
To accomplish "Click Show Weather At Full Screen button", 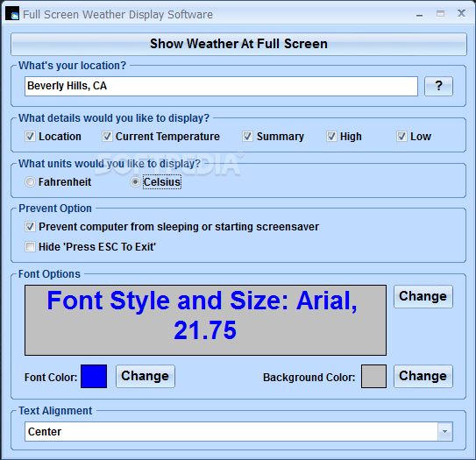I will [x=238, y=45].
